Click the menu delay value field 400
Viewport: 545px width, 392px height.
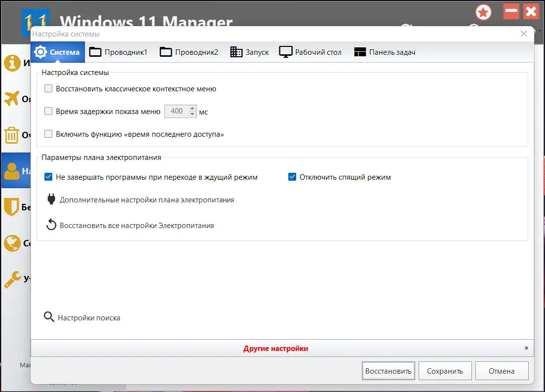pos(177,111)
